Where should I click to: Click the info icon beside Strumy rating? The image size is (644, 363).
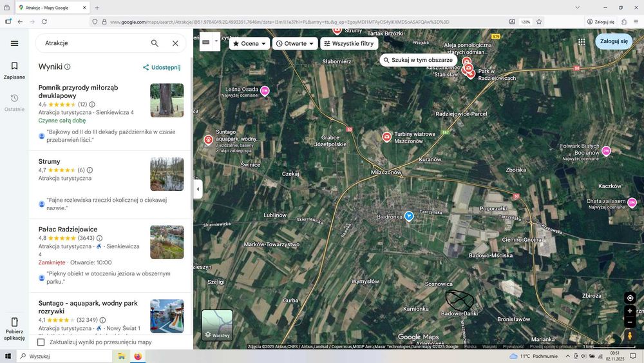point(90,170)
